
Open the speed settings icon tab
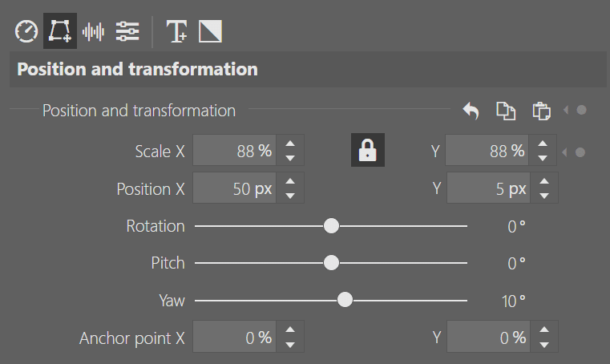(x=26, y=31)
